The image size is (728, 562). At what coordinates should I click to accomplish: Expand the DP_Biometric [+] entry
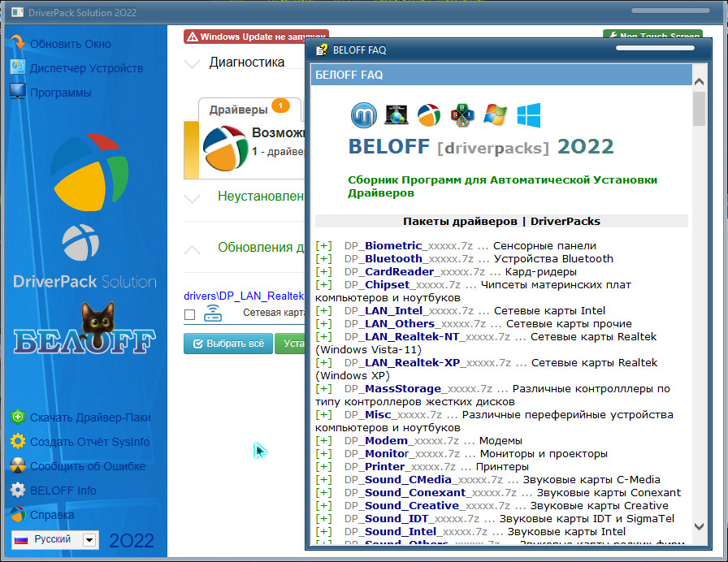pyautogui.click(x=324, y=246)
